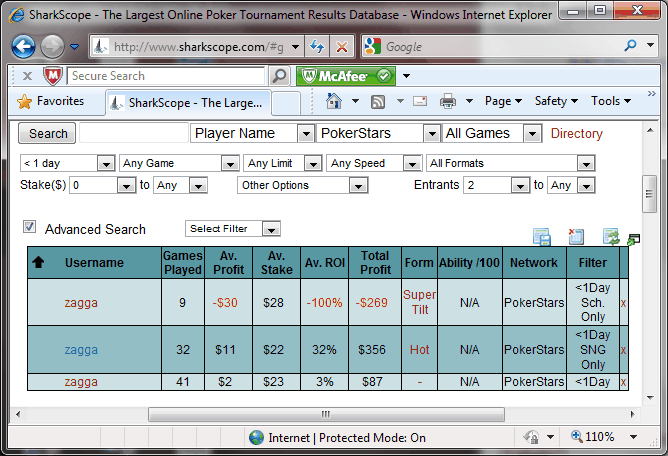Open the blue zagga link in second row
668x456 pixels.
(x=81, y=349)
